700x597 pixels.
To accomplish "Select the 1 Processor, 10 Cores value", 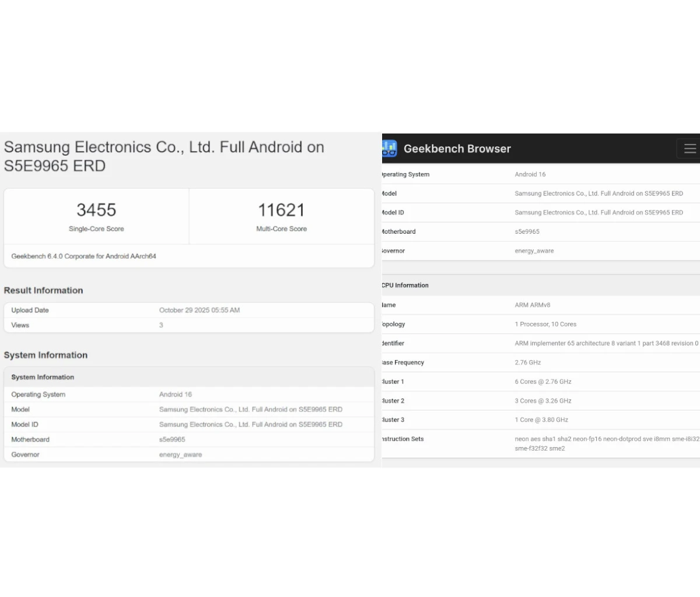I will tap(545, 324).
